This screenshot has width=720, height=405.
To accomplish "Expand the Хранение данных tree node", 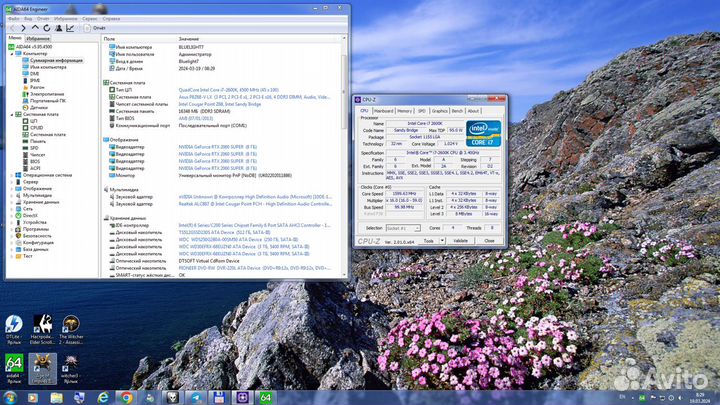I will [12, 202].
